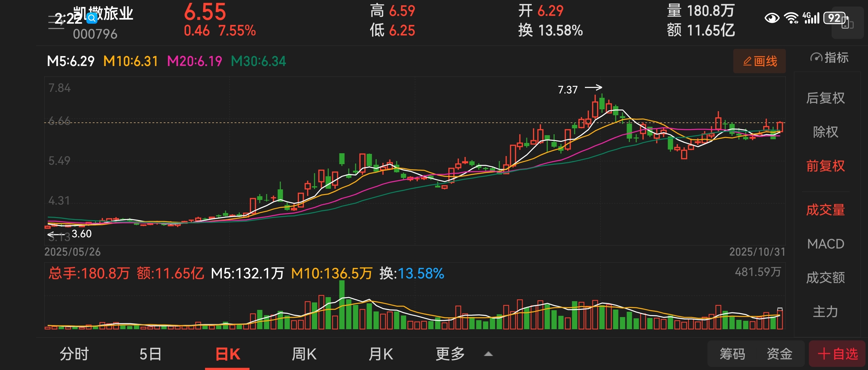Open the 画线 drawing tool
868x370 pixels.
point(759,61)
